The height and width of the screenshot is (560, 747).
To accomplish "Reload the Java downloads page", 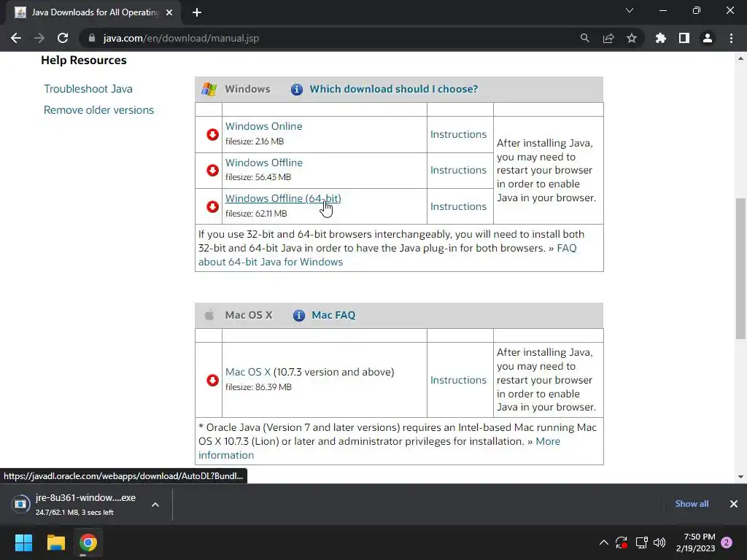I will [x=63, y=38].
